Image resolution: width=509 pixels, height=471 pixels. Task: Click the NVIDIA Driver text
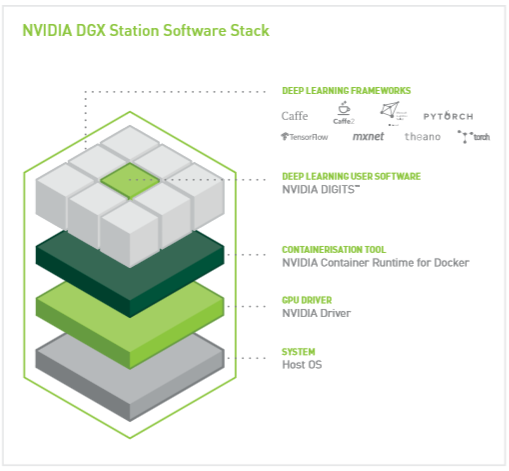click(x=316, y=313)
